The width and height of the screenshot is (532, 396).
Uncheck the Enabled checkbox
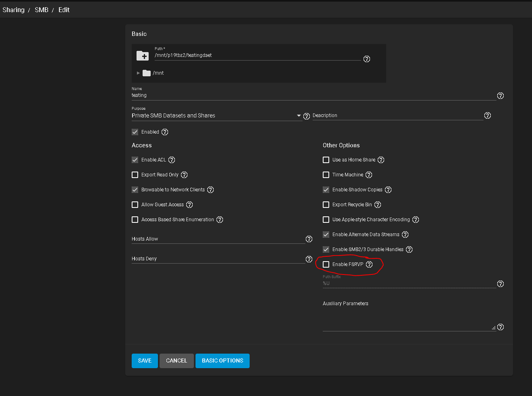(x=135, y=132)
